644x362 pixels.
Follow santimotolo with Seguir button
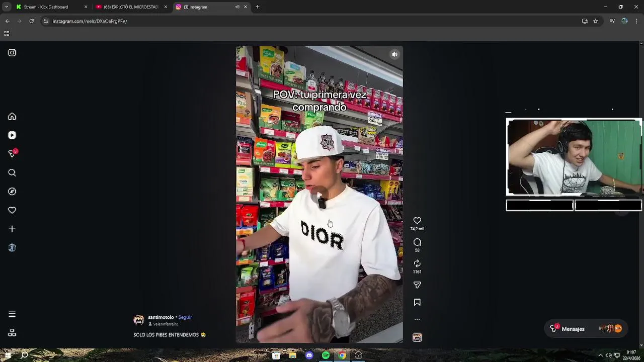[x=185, y=317]
